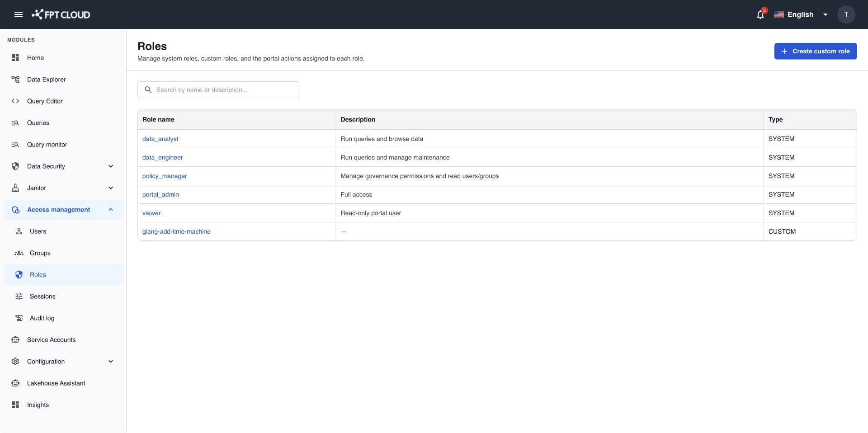The image size is (868, 433).
Task: Focus the search by name field
Action: 219,89
